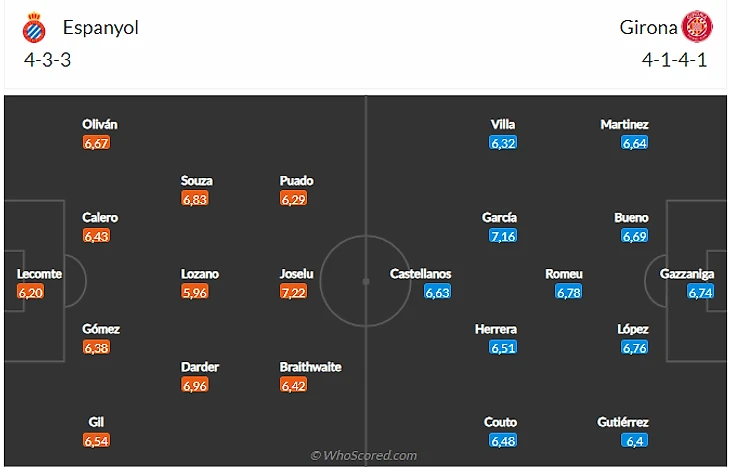Image resolution: width=730 pixels, height=467 pixels.
Task: Click Gutiérrez's 6,4 rating badge
Action: coord(634,440)
